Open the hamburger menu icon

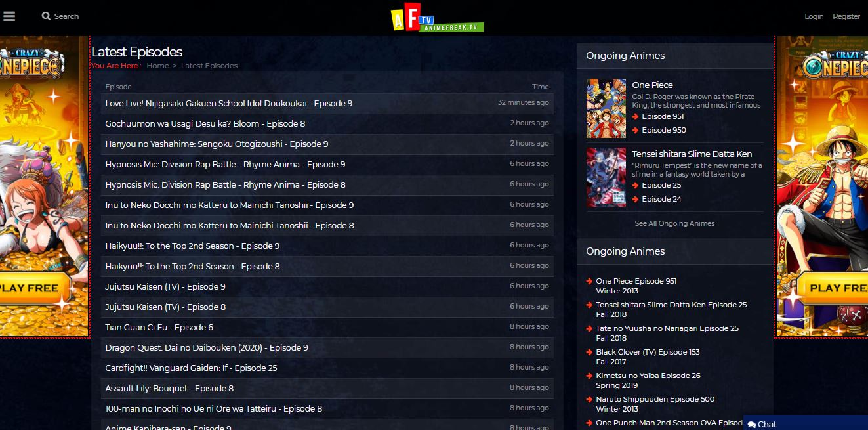pos(9,16)
